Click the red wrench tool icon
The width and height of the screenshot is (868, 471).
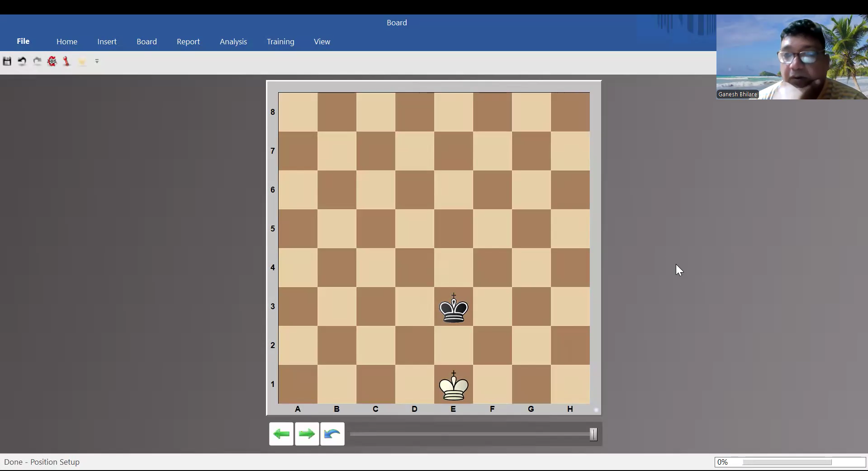tap(66, 61)
